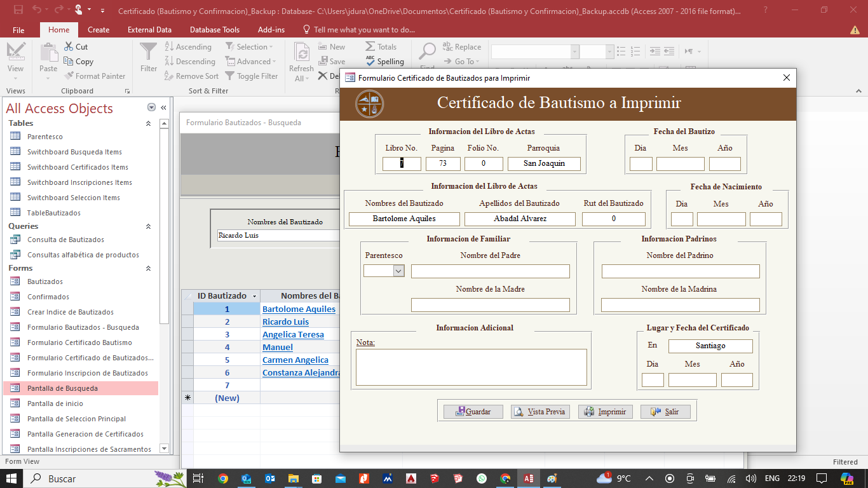The image size is (868, 488).
Task: Click the Copy icon in the ribbon
Action: point(69,61)
